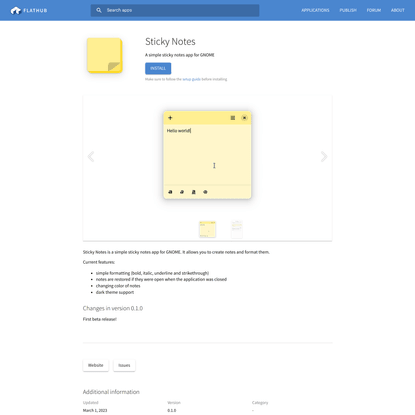Click the 'dark theme support' list item

[115, 292]
